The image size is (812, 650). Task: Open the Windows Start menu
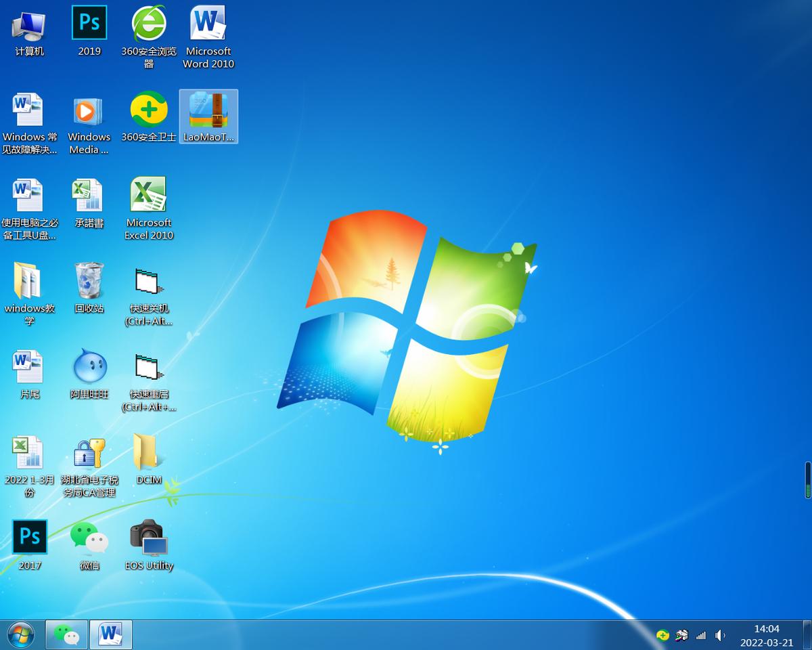[20, 635]
